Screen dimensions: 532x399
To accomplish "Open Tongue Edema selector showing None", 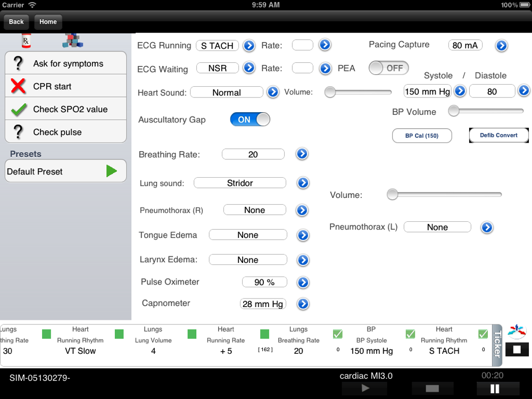I will point(248,235).
